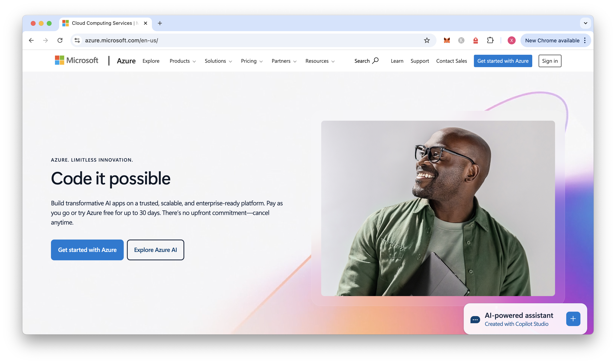This screenshot has width=616, height=364.
Task: Click the browser forward arrow
Action: click(x=46, y=40)
